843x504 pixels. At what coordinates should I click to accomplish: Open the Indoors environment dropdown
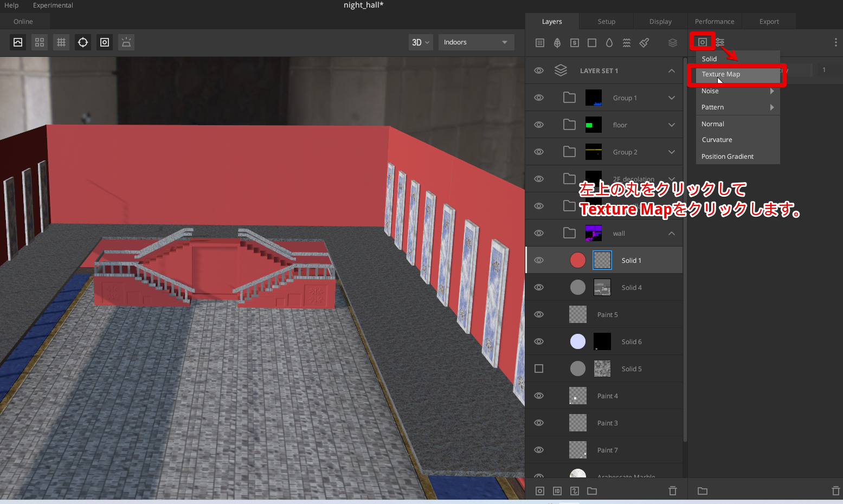[x=475, y=42]
